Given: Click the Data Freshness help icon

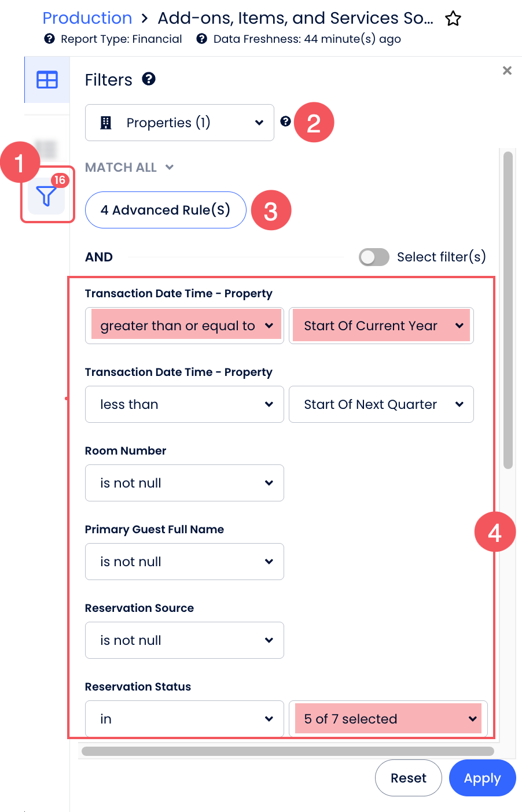Looking at the screenshot, I should [x=201, y=39].
